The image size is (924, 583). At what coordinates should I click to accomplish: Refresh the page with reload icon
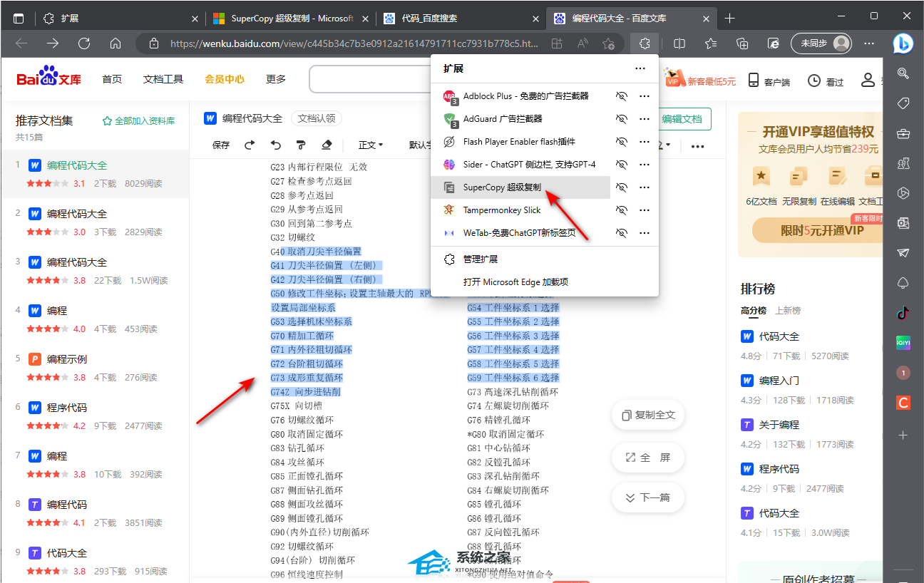click(84, 43)
